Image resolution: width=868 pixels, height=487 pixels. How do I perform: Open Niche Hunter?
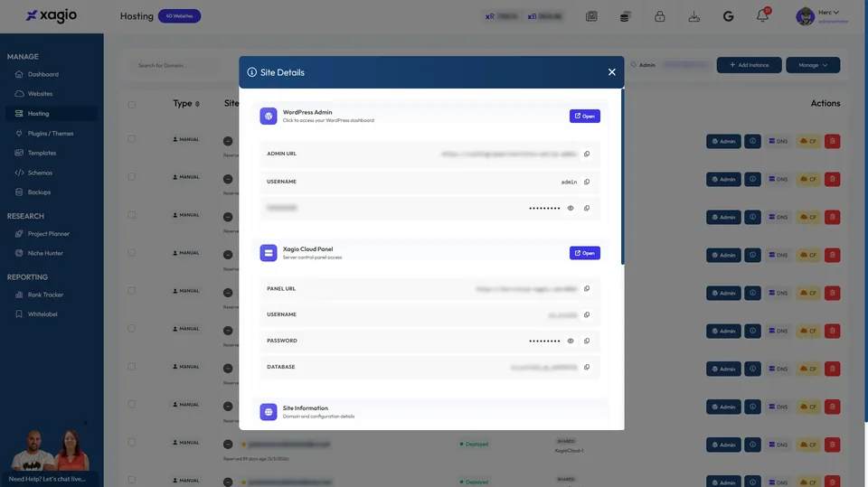45,253
